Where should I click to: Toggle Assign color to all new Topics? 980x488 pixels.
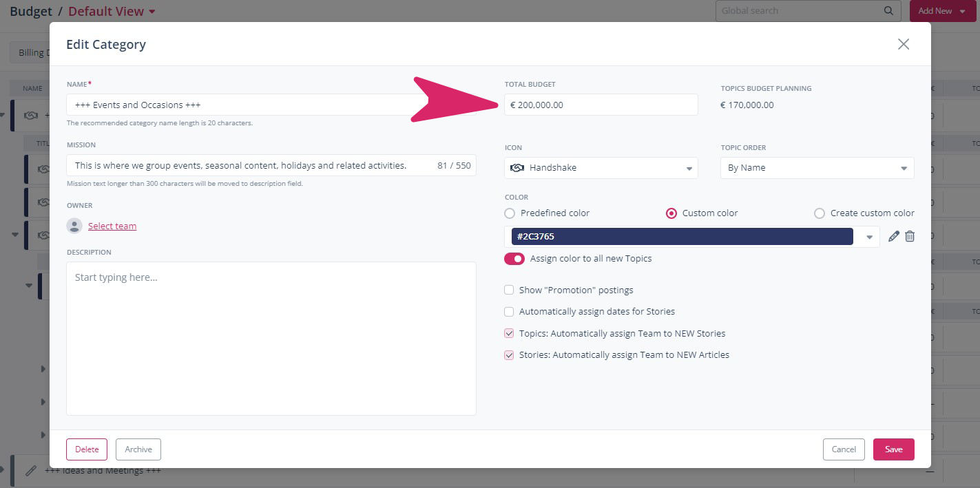pyautogui.click(x=514, y=259)
